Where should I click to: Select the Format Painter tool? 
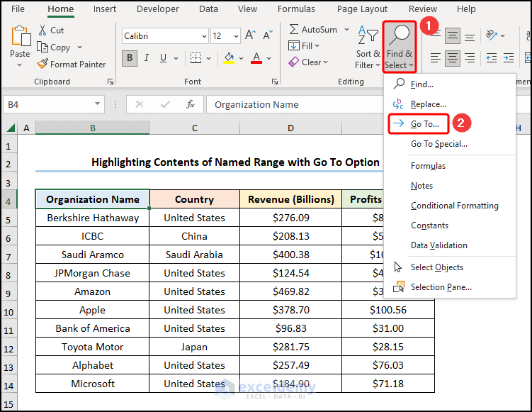click(x=42, y=64)
